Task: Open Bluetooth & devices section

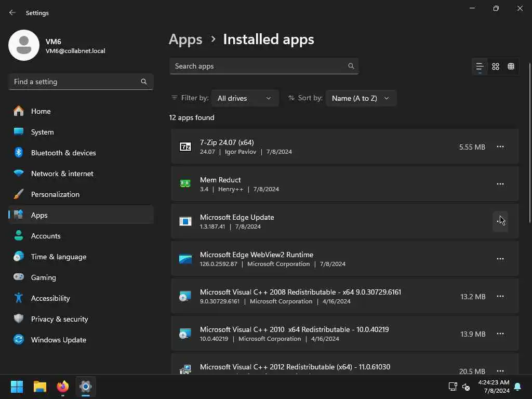Action: tap(63, 153)
